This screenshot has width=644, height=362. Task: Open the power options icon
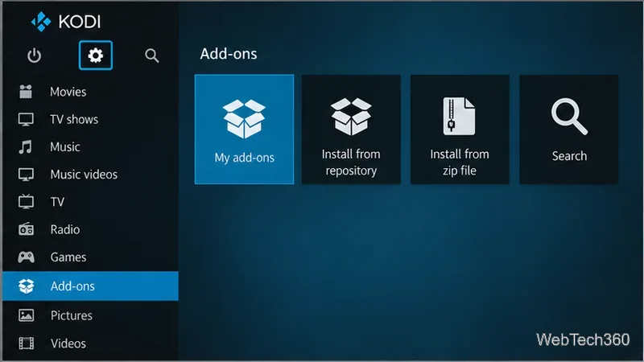(x=34, y=56)
